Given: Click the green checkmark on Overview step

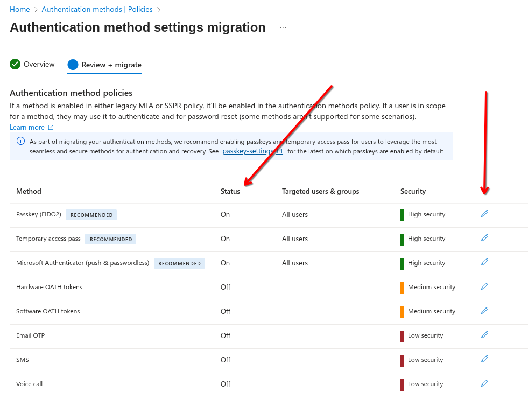Looking at the screenshot, I should 15,64.
